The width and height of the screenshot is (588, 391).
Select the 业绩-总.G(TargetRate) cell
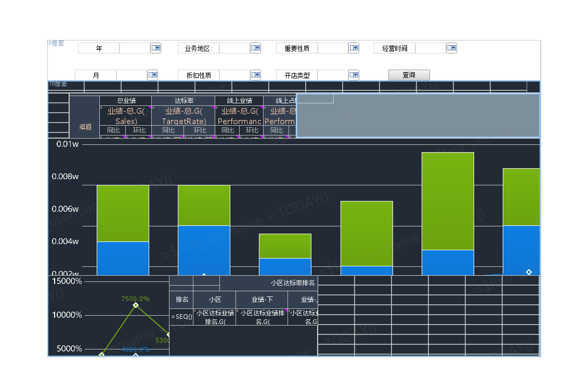pyautogui.click(x=184, y=116)
